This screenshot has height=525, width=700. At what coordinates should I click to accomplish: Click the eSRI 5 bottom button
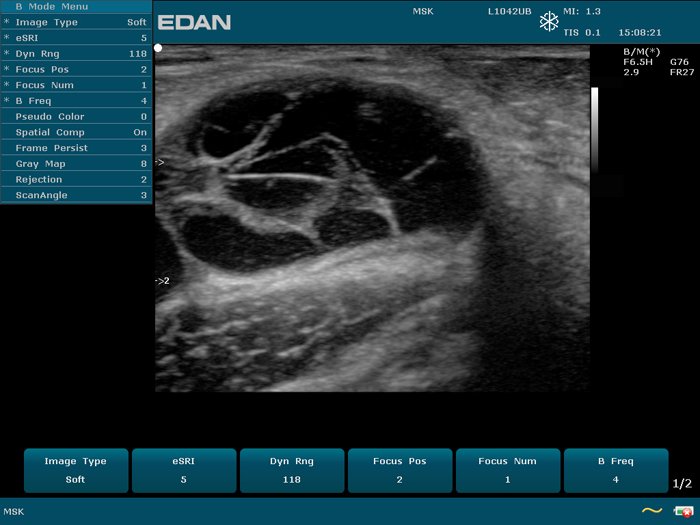click(x=184, y=470)
